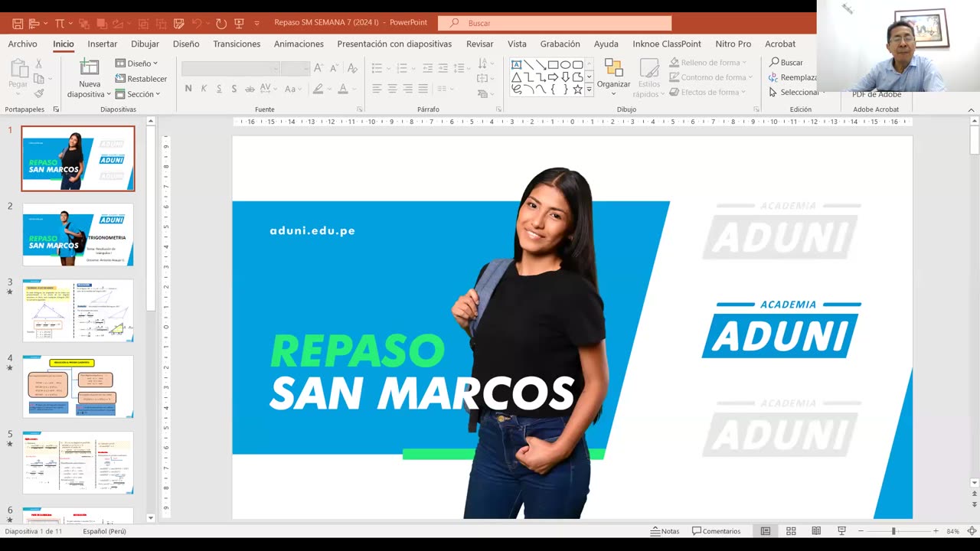The width and height of the screenshot is (980, 551).
Task: Switch to Slide Sorter view icon
Action: [x=791, y=531]
